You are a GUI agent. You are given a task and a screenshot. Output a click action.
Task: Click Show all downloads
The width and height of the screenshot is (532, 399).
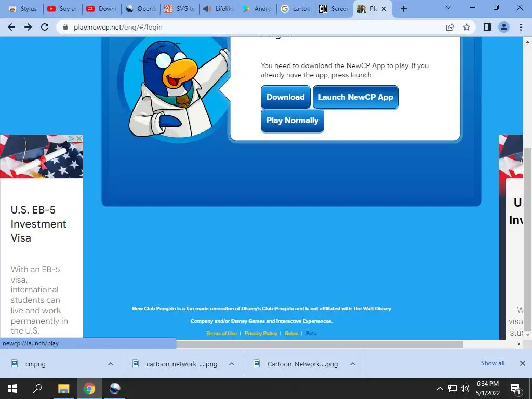(493, 363)
